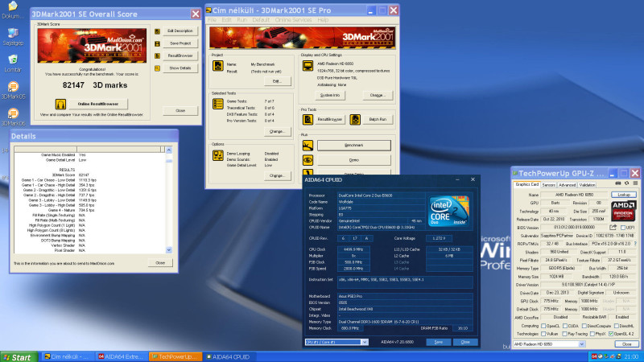Click the Edit Description button

click(180, 31)
